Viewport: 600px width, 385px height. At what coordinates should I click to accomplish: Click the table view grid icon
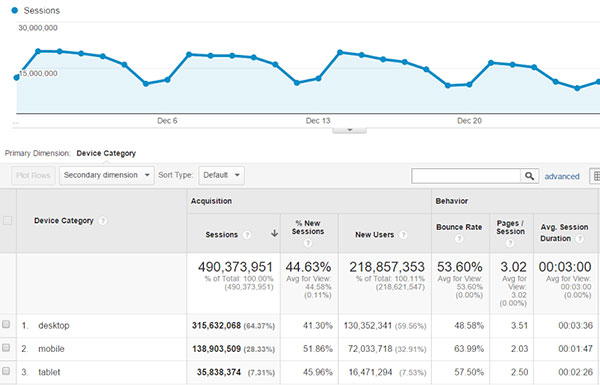click(595, 176)
